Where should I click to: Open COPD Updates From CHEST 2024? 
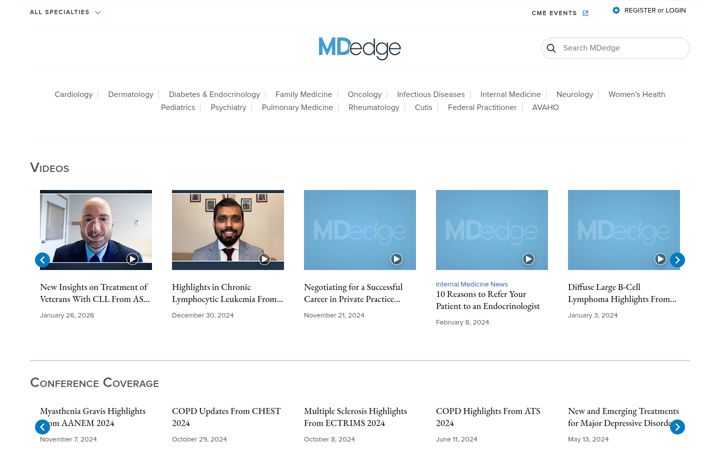tap(226, 417)
